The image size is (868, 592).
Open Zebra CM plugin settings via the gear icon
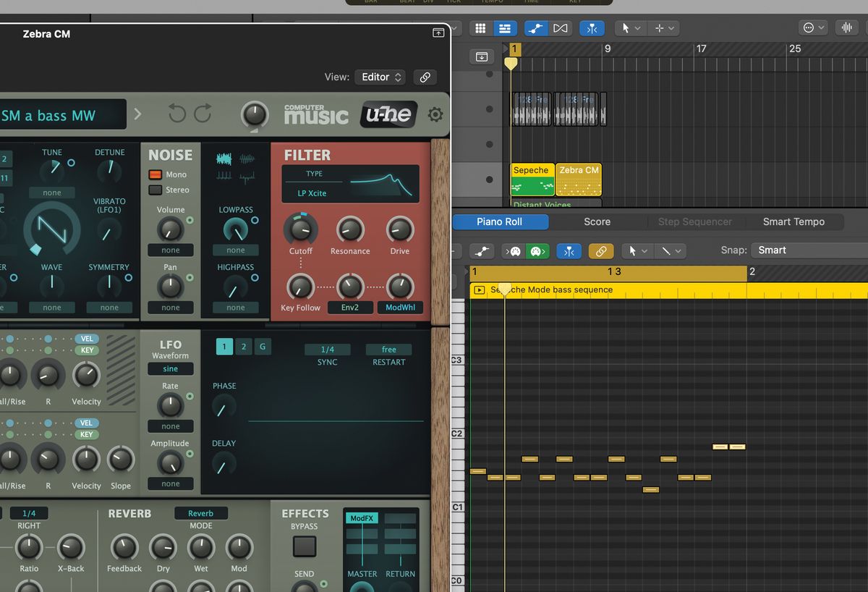pos(435,114)
